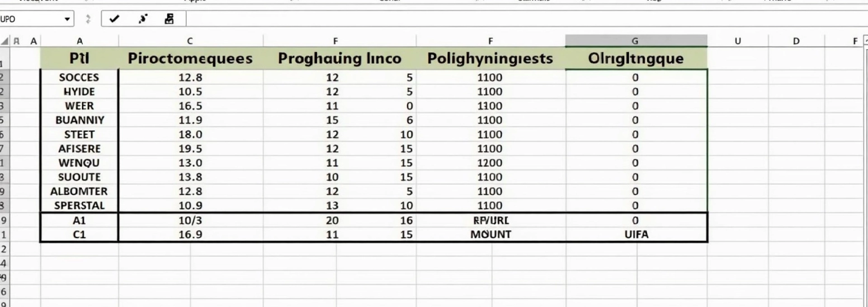Image resolution: width=868 pixels, height=307 pixels.
Task: Select the SUOUTE cell
Action: coord(80,177)
